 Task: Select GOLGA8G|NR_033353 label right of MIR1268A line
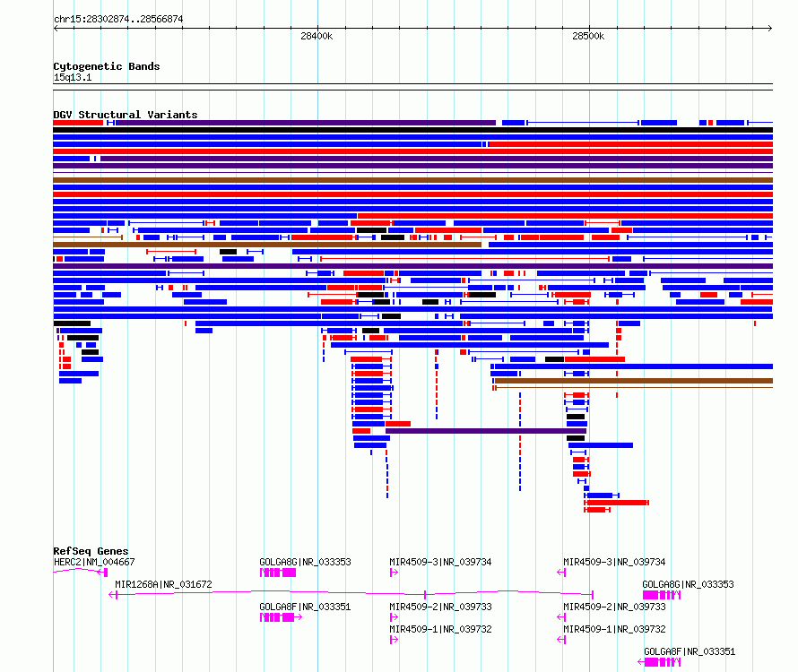(x=688, y=584)
